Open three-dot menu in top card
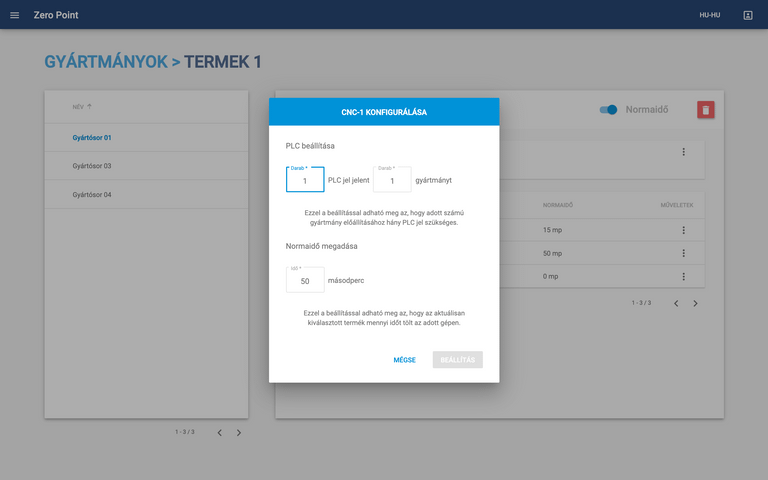This screenshot has height=480, width=768. tap(684, 152)
